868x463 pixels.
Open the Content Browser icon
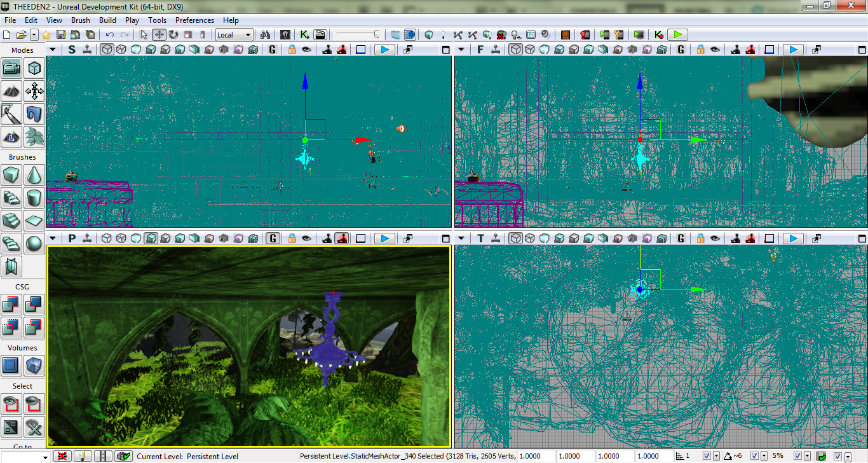click(285, 34)
